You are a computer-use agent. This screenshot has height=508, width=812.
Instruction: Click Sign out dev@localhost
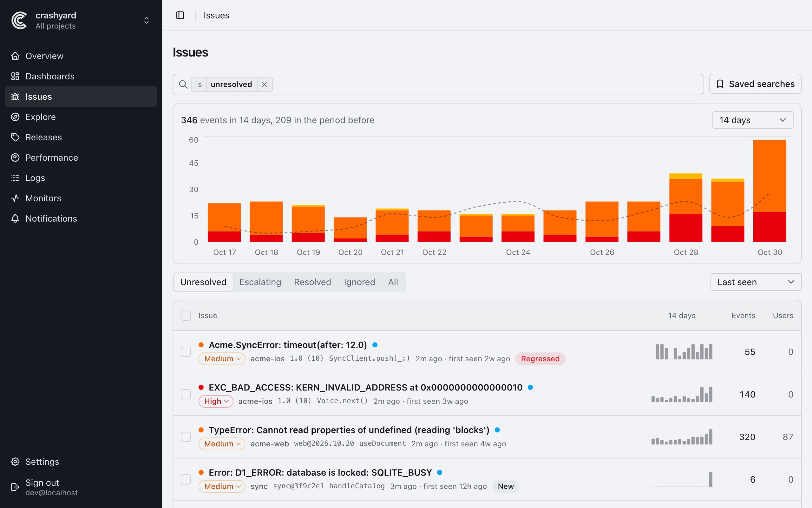(x=81, y=487)
